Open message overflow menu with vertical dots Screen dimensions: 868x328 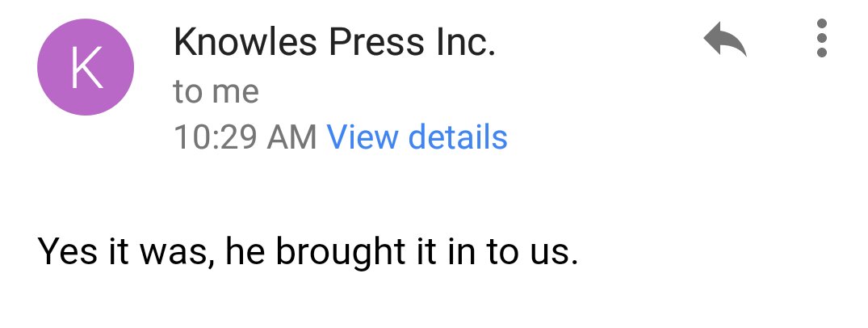pyautogui.click(x=821, y=38)
